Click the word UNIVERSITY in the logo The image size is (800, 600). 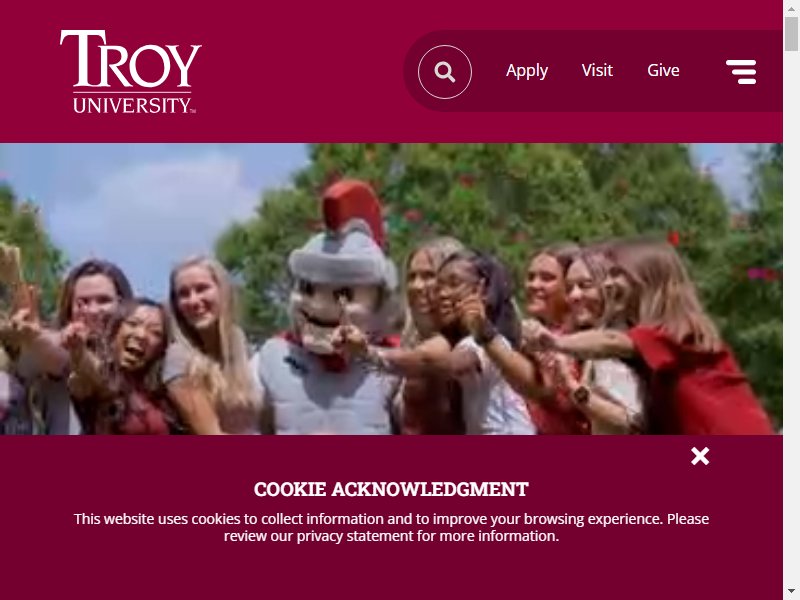pos(132,106)
